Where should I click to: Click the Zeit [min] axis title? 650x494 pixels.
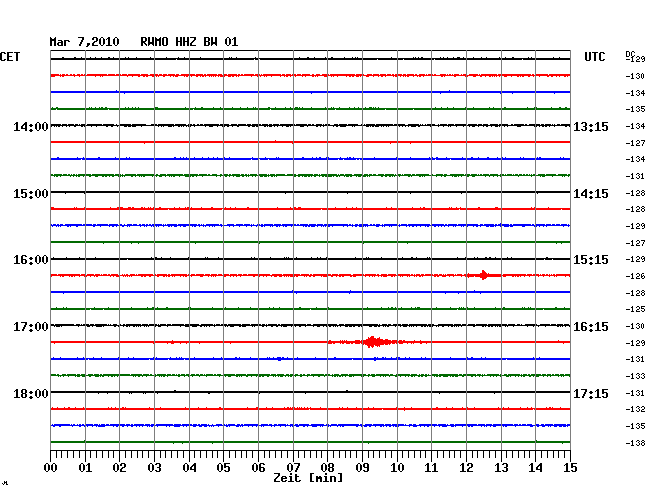(x=308, y=478)
